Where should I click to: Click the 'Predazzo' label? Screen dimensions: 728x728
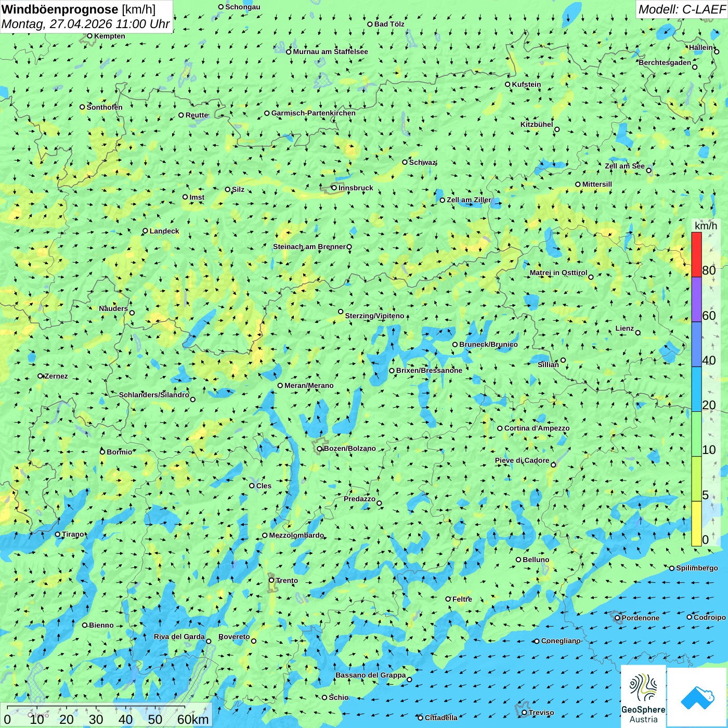[x=359, y=499]
